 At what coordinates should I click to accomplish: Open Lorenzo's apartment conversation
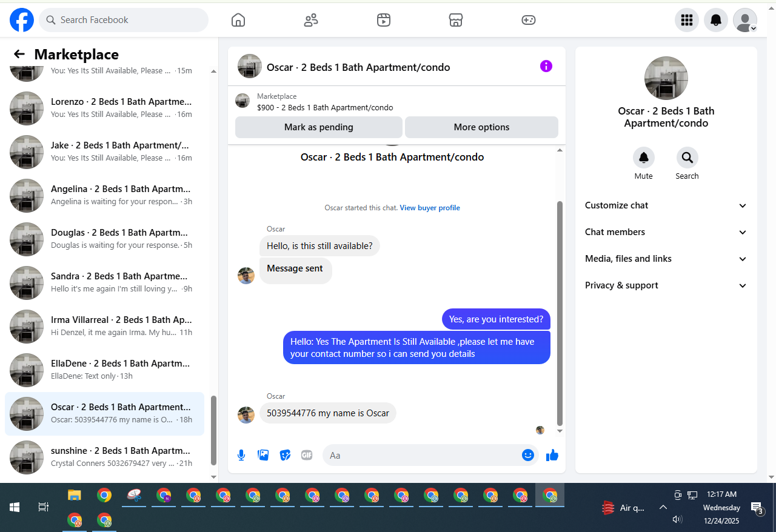[x=104, y=108]
